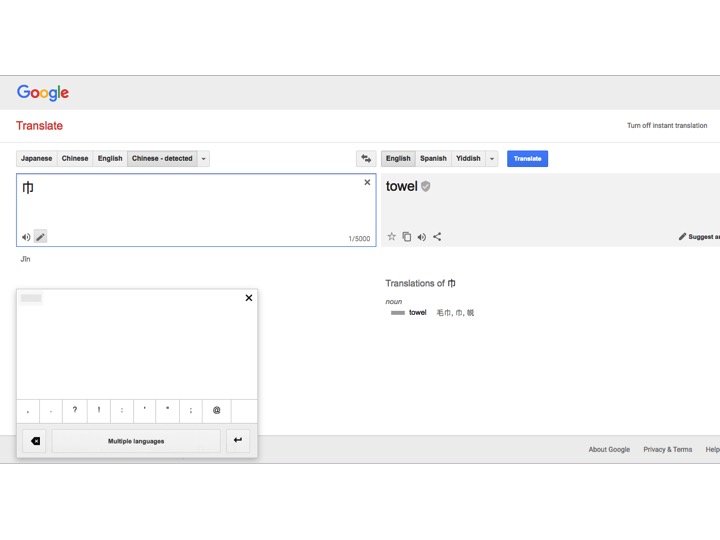The image size is (720, 540).
Task: Close the handwriting input panel
Action: [x=249, y=298]
